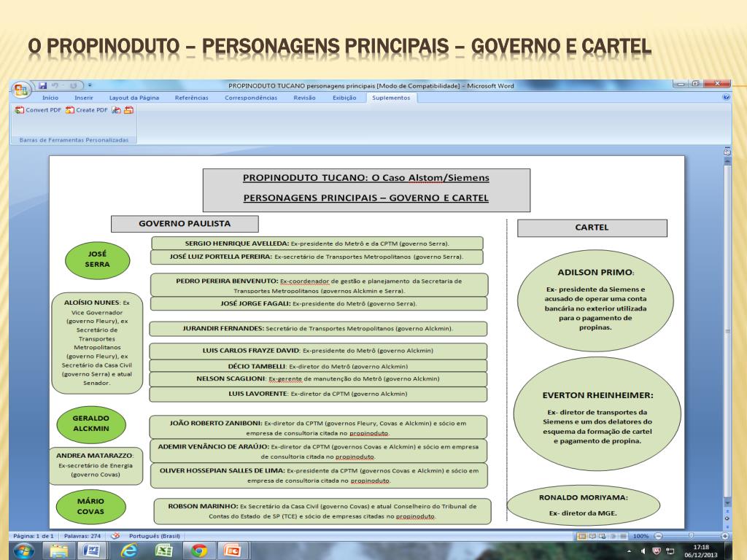
Task: Open the Revisão tab
Action: tap(304, 98)
